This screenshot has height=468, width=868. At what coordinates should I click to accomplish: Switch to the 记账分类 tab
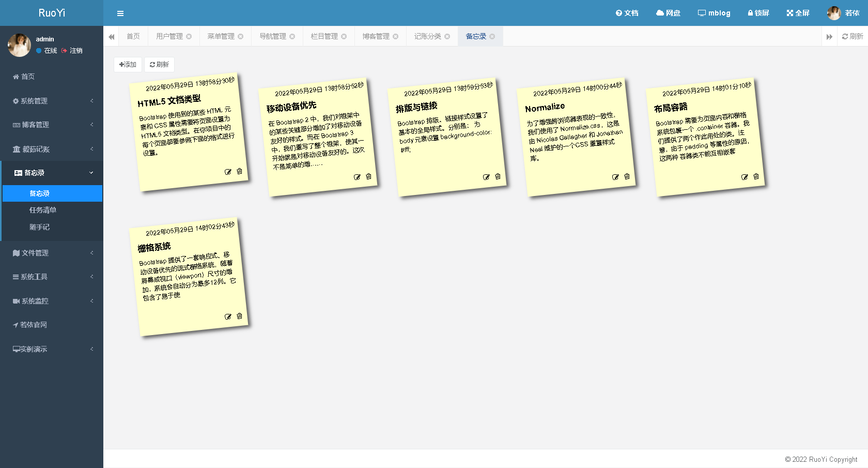[427, 36]
